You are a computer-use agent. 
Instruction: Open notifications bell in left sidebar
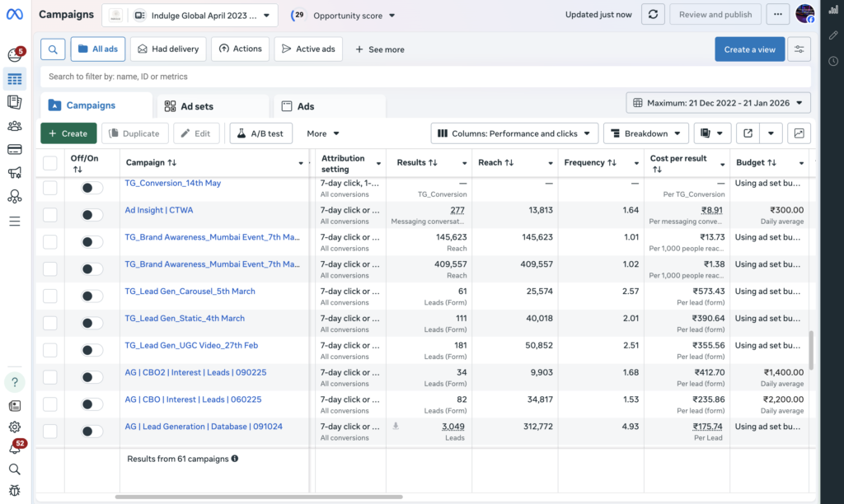(14, 448)
